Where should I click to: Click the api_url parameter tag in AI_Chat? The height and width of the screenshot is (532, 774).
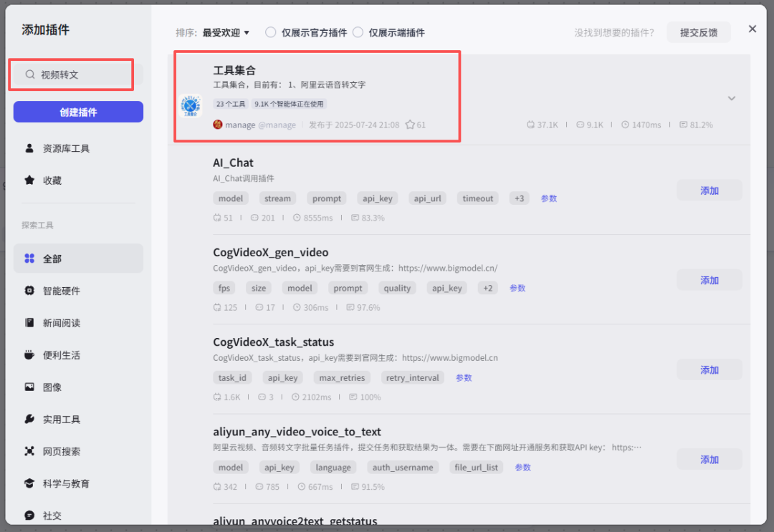click(427, 198)
